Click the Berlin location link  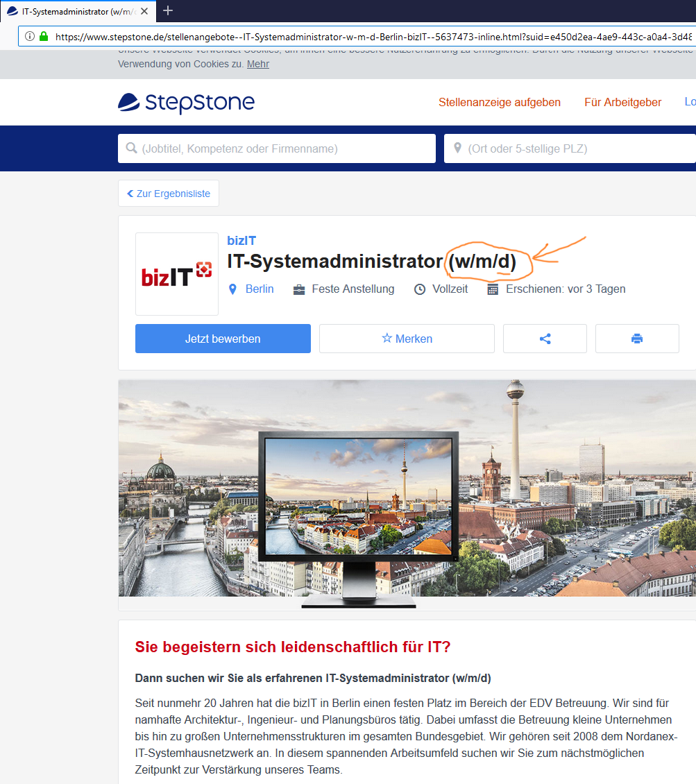point(260,289)
